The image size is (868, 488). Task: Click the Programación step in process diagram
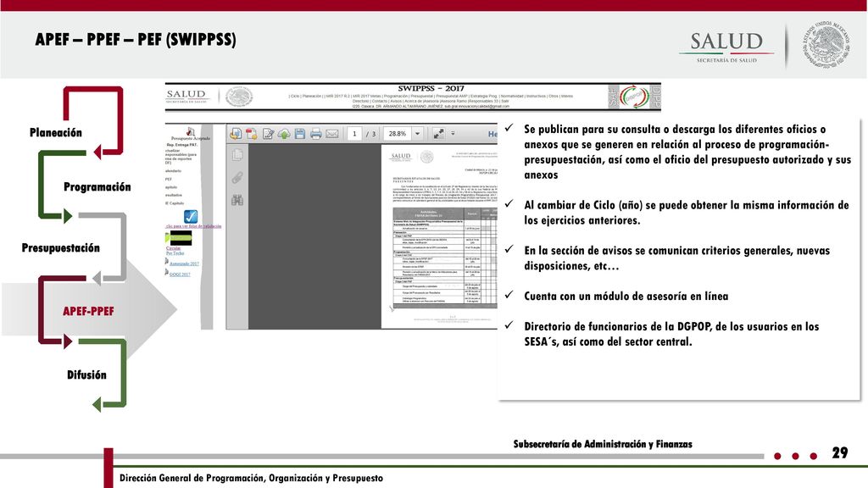click(97, 186)
